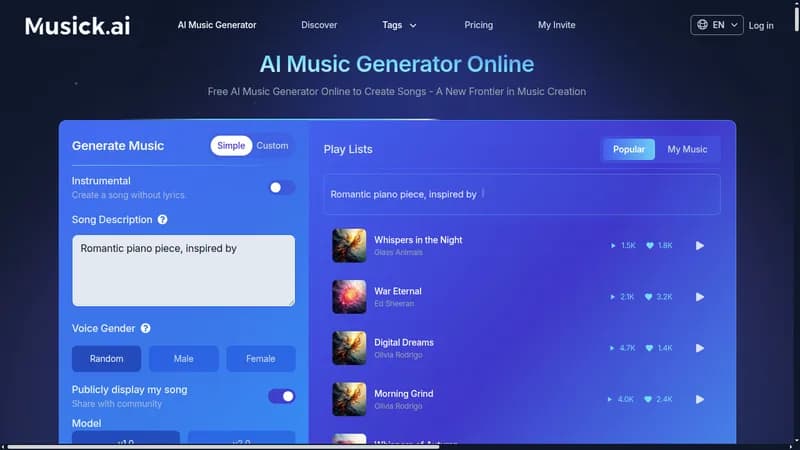Click into the Song Description text area

[183, 270]
